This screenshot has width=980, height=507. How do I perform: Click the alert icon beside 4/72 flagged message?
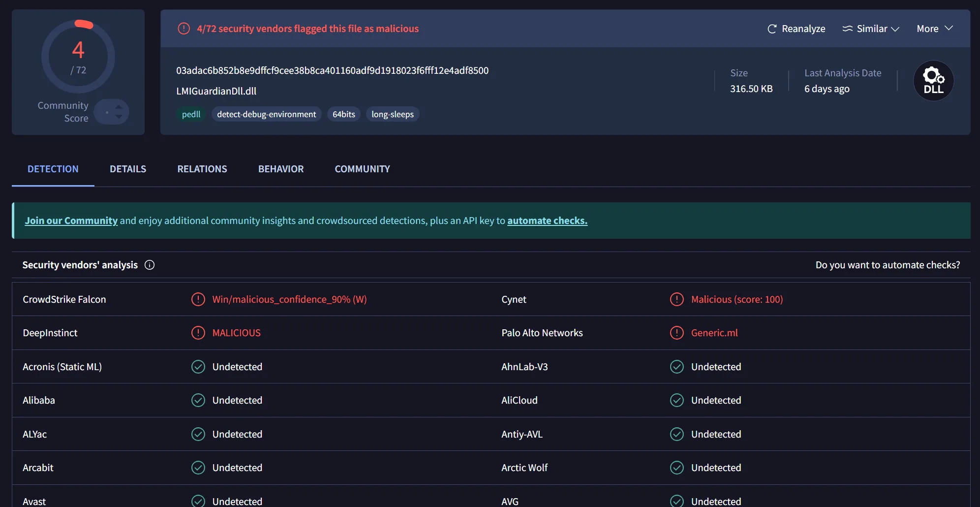(x=184, y=29)
